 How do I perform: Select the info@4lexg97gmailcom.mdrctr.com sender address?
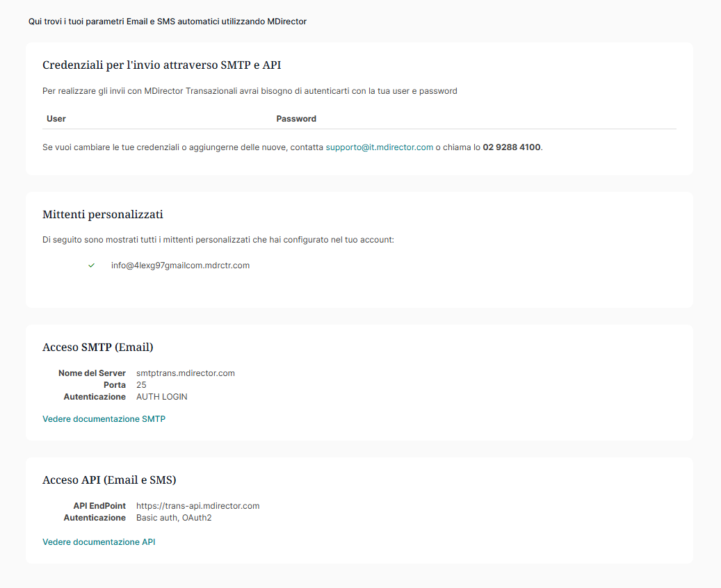[x=180, y=266]
